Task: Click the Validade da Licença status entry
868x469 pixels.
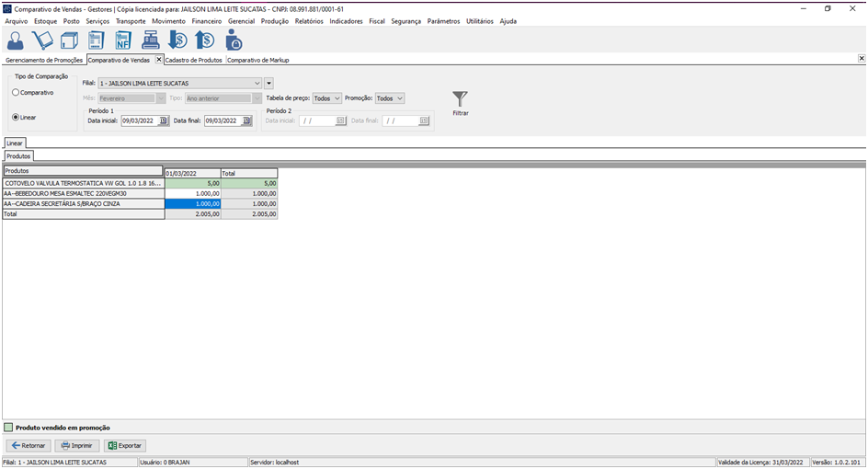Action: 762,462
